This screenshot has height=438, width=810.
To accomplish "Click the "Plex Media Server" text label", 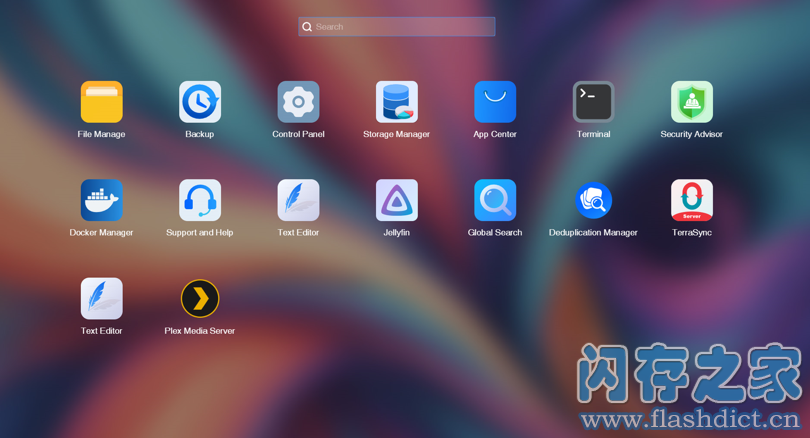I will (200, 331).
